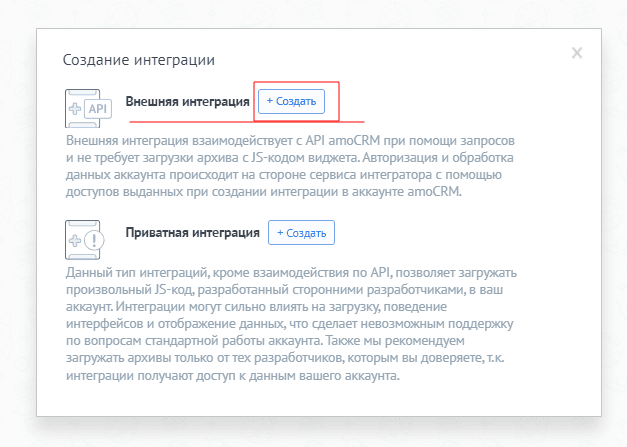Click the private integration exclamation icon
The height and width of the screenshot is (447, 627).
[x=85, y=240]
